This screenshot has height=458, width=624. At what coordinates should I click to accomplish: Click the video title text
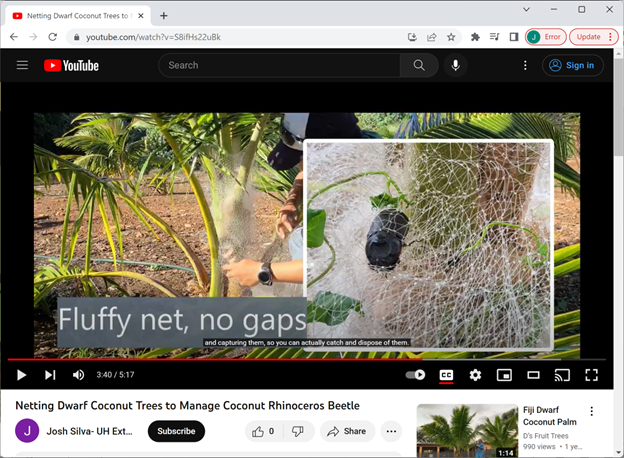point(187,405)
